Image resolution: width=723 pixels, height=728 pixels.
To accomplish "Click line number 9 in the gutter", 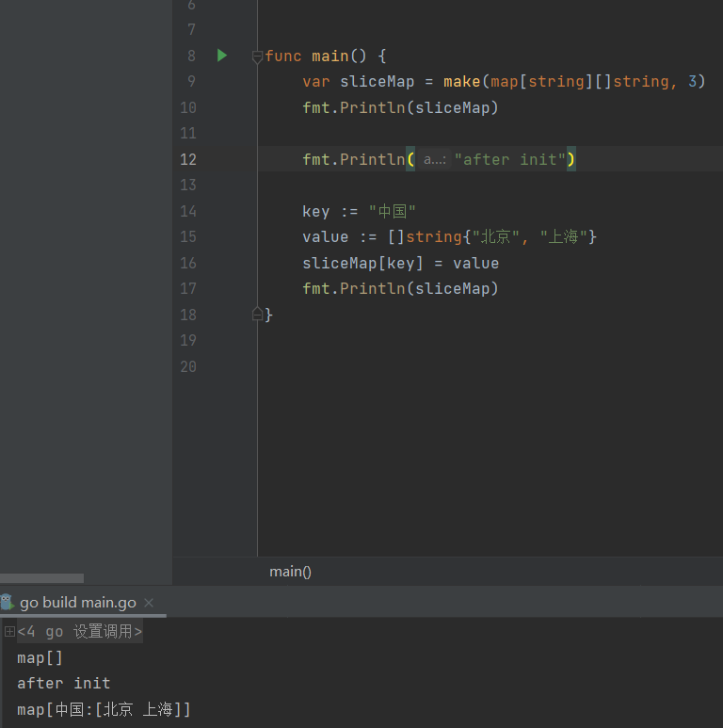I will pyautogui.click(x=191, y=81).
